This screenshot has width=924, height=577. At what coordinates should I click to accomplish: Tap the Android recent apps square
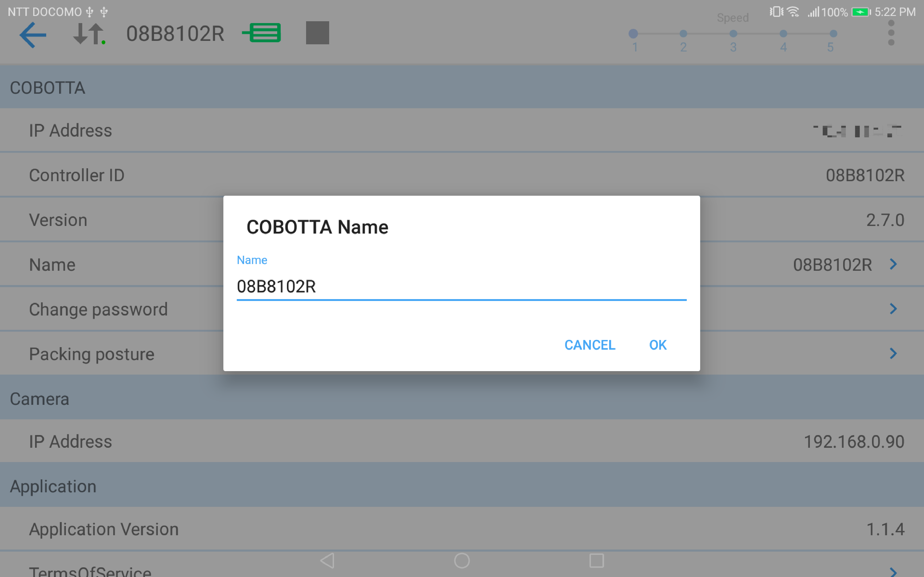click(596, 561)
